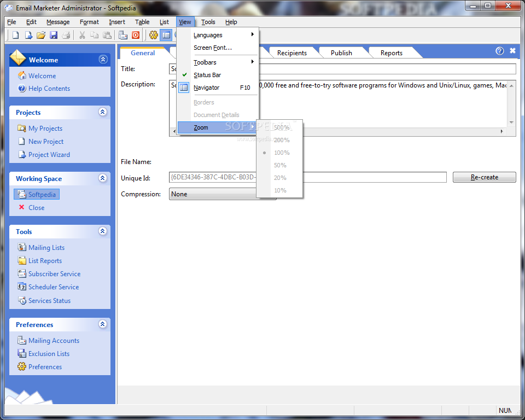This screenshot has width=525, height=420.
Task: Click the Project Wizard toolbar icon
Action: pos(28,35)
